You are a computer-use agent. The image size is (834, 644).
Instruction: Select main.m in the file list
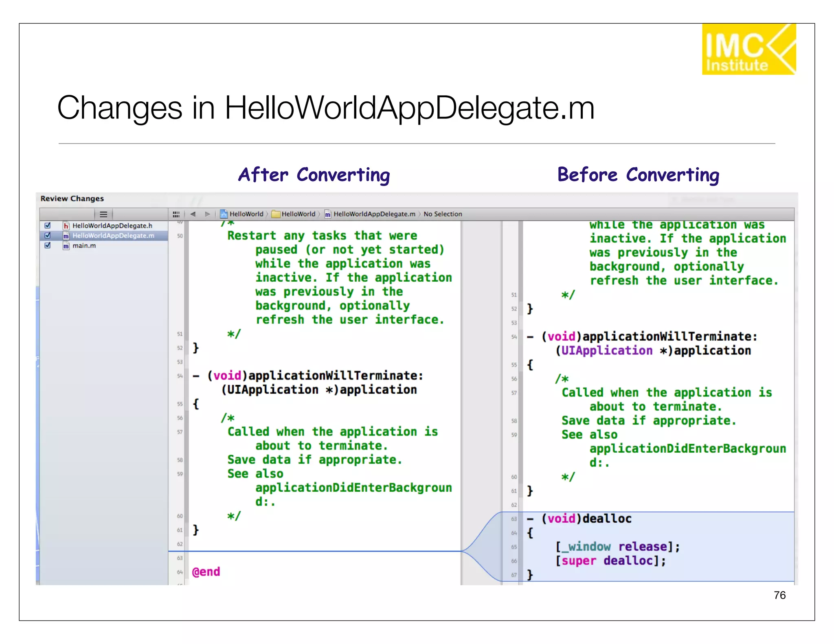pyautogui.click(x=84, y=245)
